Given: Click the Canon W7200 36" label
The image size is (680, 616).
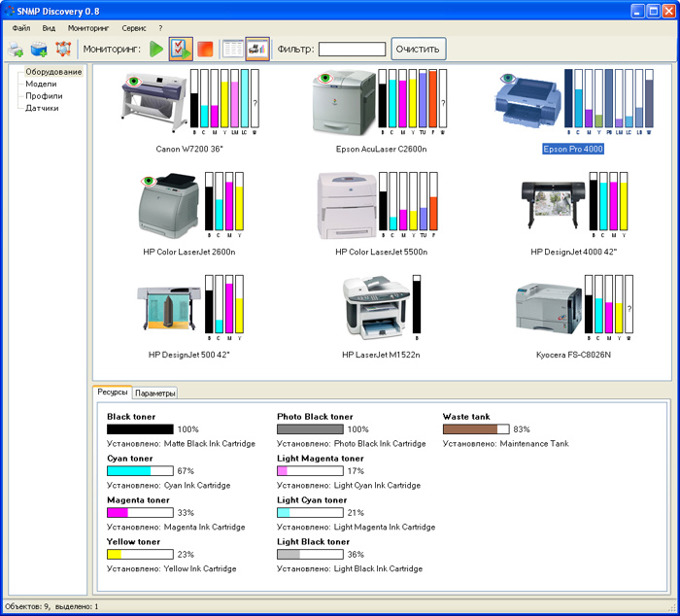Looking at the screenshot, I should [189, 149].
